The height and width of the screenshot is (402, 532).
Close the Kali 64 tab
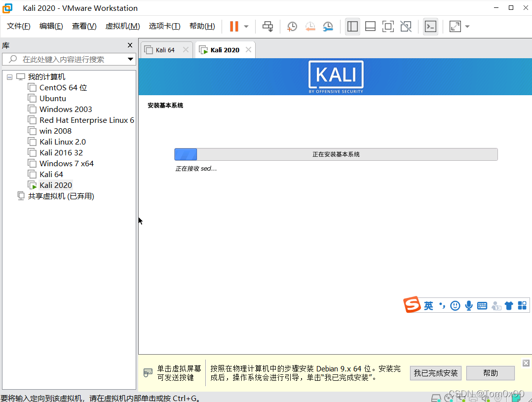tap(186, 50)
